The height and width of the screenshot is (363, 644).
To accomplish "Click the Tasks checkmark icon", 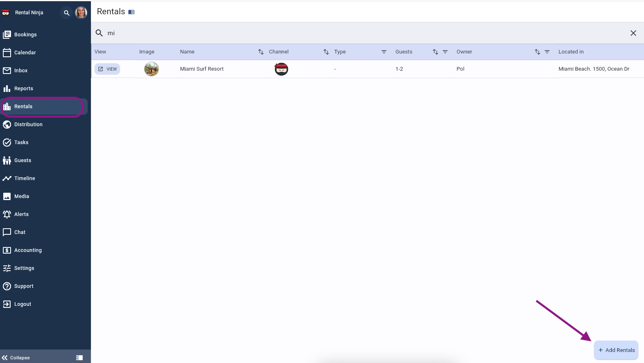I will tap(7, 143).
